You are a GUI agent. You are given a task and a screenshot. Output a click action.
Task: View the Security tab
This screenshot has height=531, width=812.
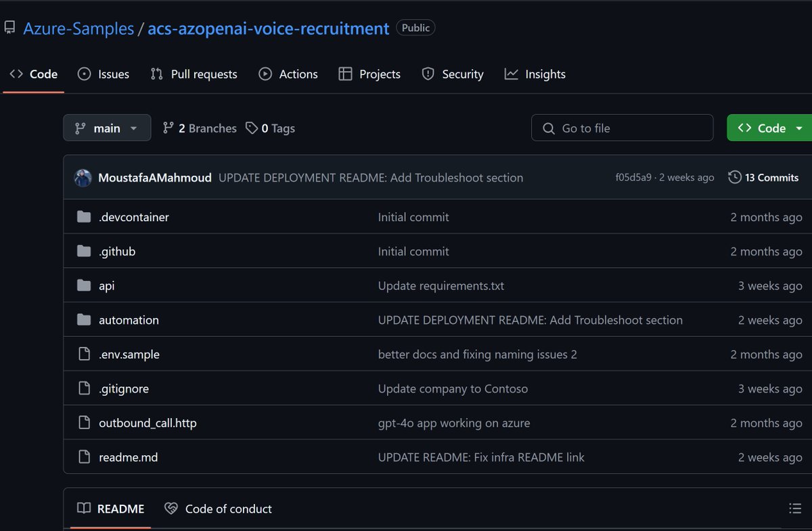tap(453, 74)
